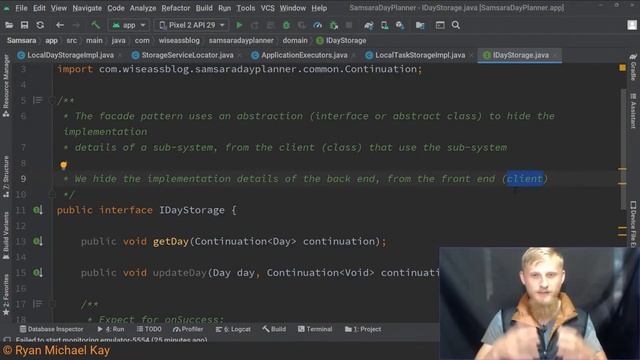The width and height of the screenshot is (640, 360).
Task: Open the VCS menu
Action: point(268,8)
